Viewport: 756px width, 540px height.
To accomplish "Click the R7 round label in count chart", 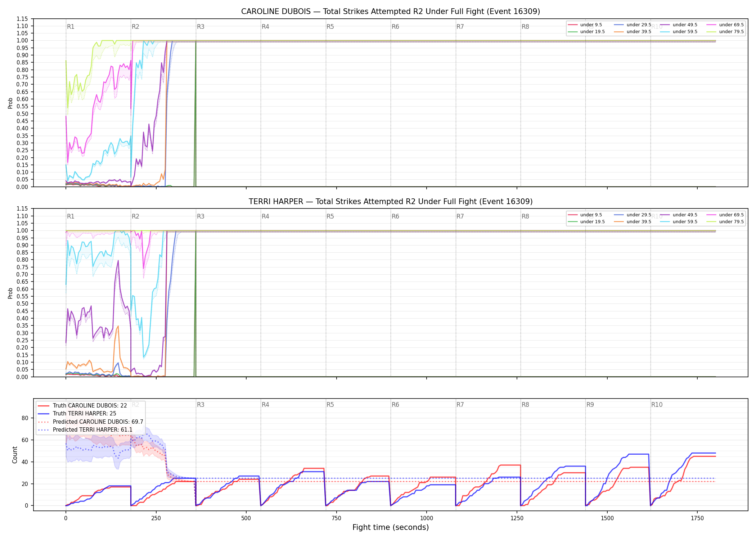I will tap(460, 405).
